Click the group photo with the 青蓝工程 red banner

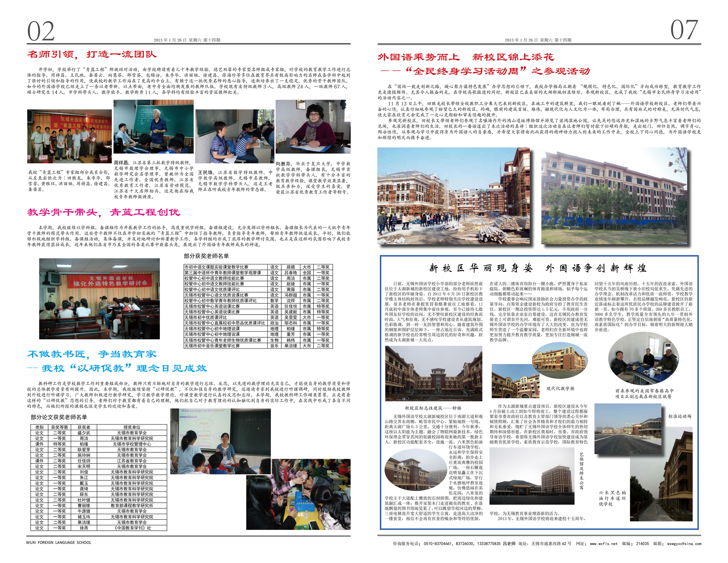pyautogui.click(x=69, y=136)
